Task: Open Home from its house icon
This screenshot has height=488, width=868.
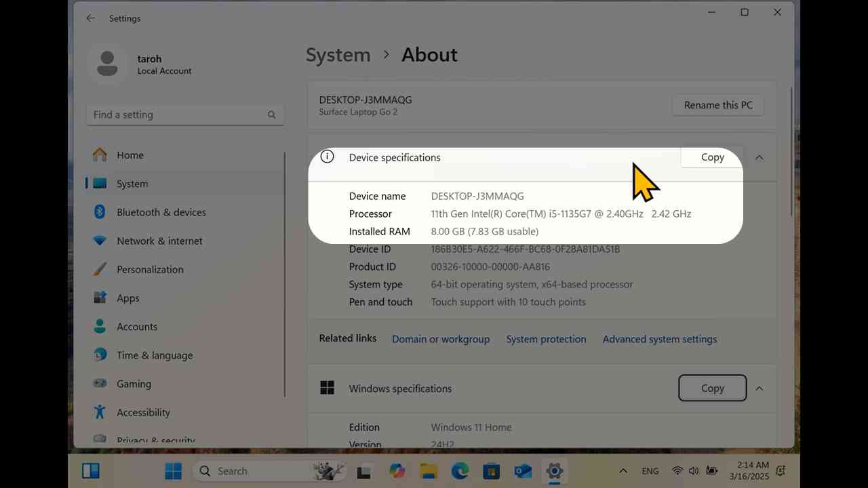Action: 100,155
